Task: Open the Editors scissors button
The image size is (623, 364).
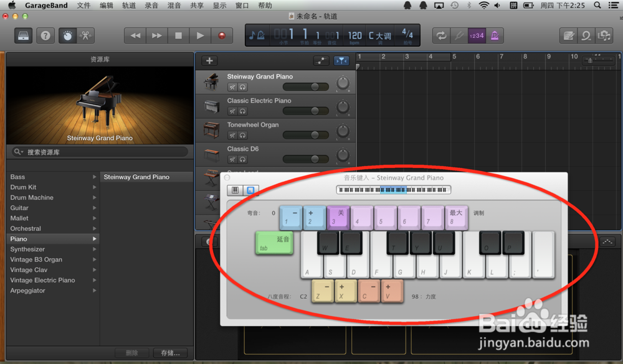Action: pyautogui.click(x=85, y=35)
